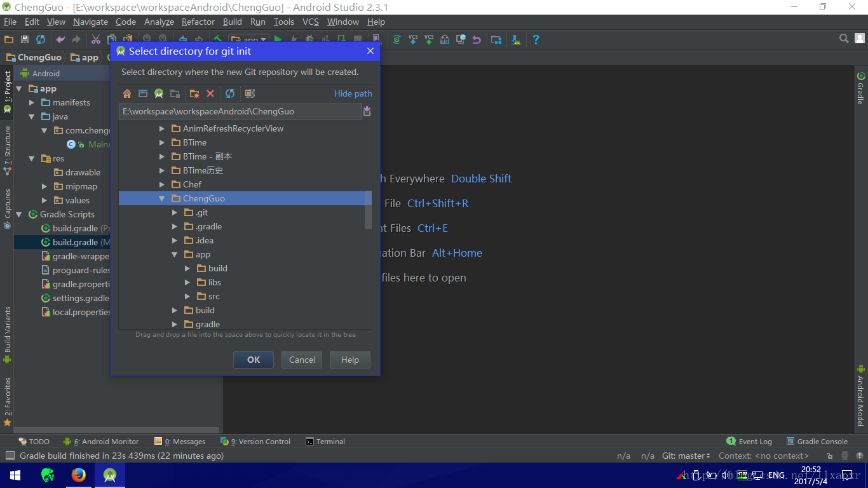
Task: Open the Build Variants side tab
Action: (8, 335)
